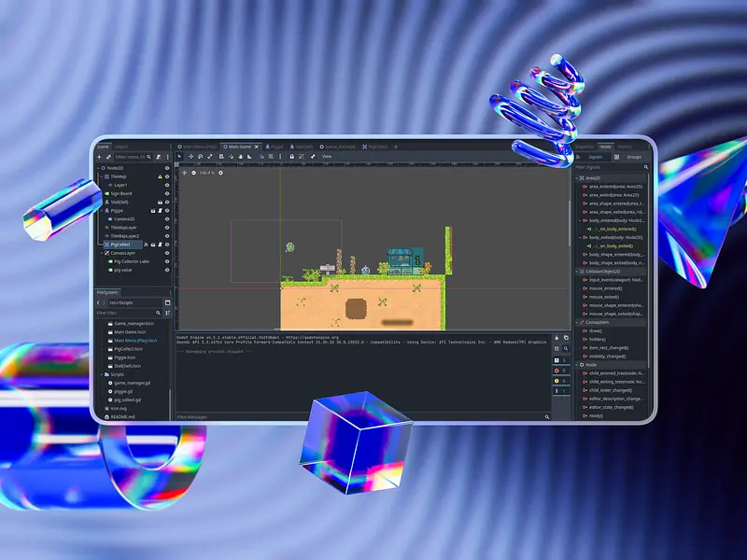Collapse the Scripts folder in FileSystem
The image size is (747, 560).
[102, 374]
